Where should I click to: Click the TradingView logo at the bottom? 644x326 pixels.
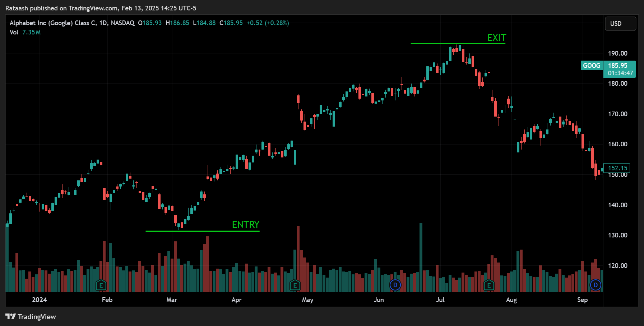[x=31, y=317]
